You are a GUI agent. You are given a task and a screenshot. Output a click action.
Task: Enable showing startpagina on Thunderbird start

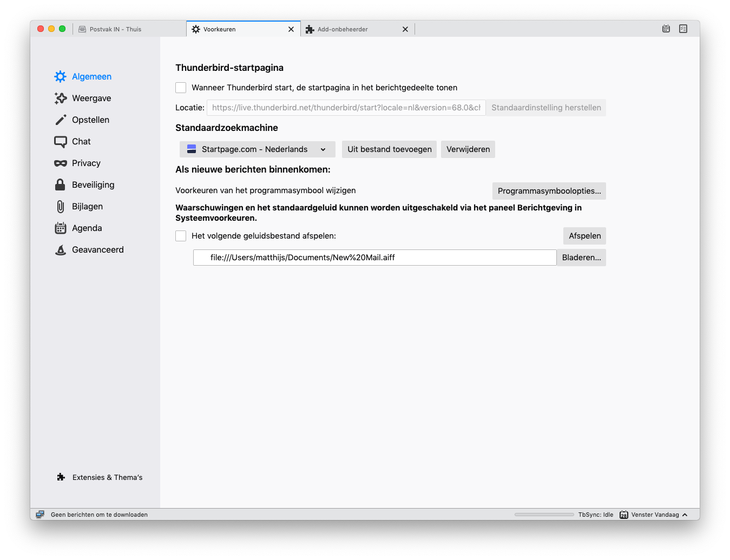click(181, 88)
